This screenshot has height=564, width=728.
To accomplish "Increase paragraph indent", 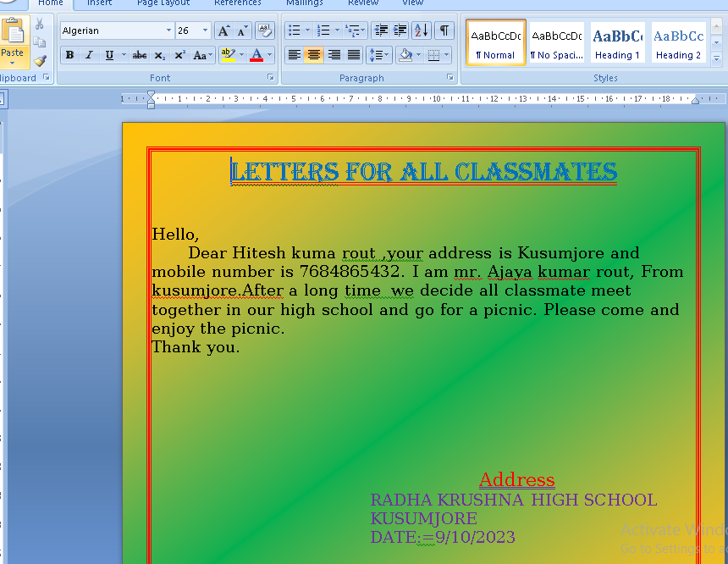I will [x=400, y=31].
